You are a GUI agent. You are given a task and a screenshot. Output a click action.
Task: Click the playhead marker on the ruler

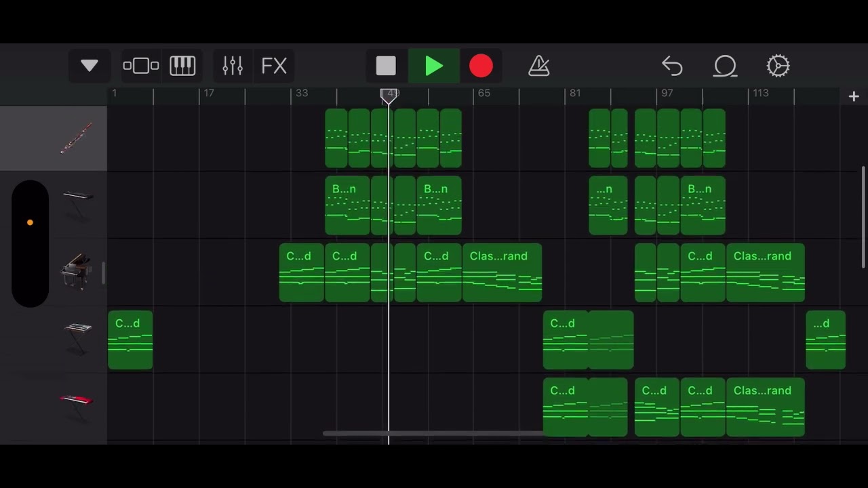[x=389, y=96]
